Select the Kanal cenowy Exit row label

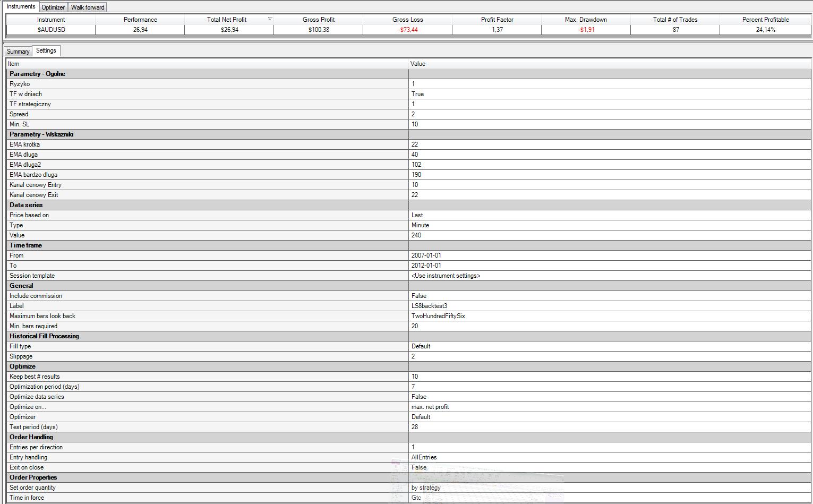(x=33, y=195)
